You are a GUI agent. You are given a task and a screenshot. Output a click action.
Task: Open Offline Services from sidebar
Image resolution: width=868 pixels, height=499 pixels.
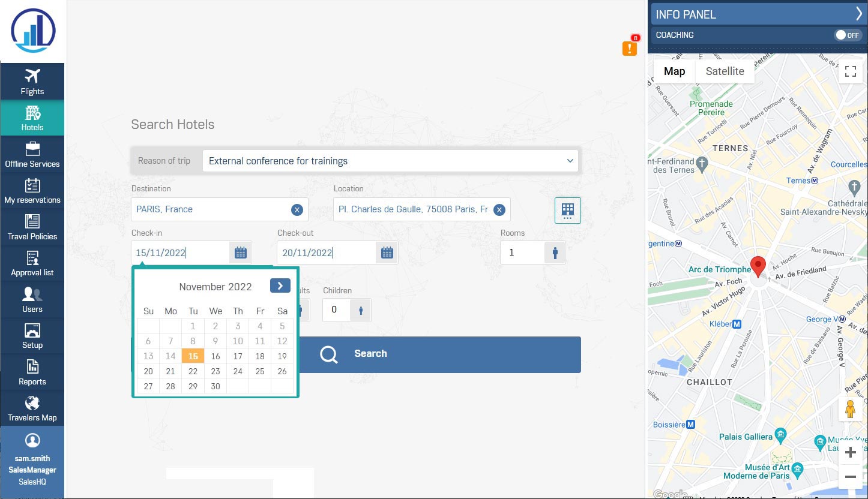click(32, 155)
